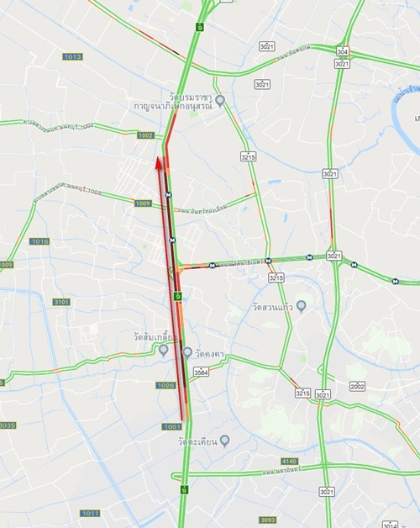Click the route 1009 blue shield
420x528 pixels.
(x=143, y=203)
